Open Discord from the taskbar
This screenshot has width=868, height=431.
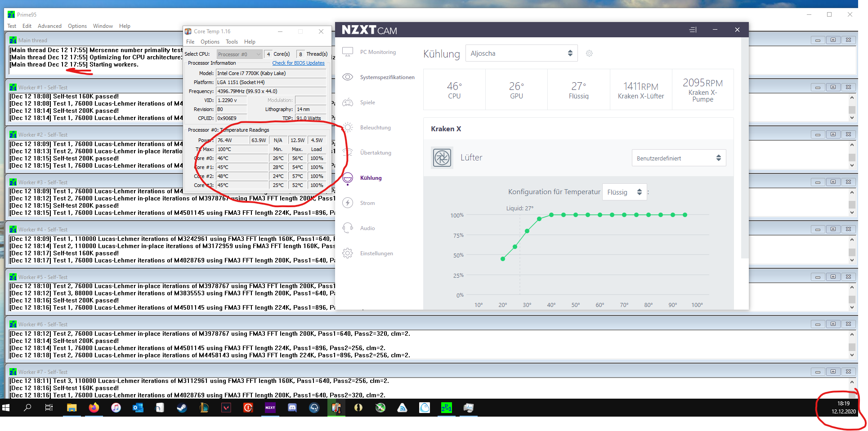[292, 408]
